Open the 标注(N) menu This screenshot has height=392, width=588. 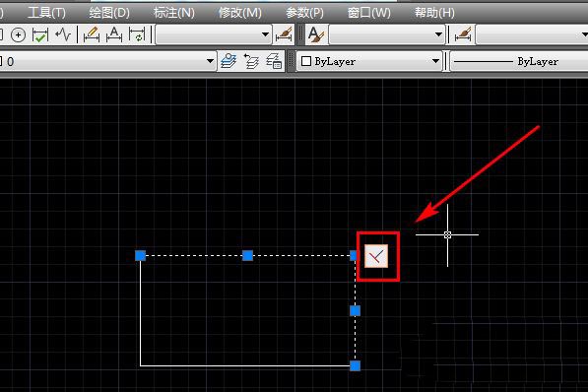coord(174,13)
